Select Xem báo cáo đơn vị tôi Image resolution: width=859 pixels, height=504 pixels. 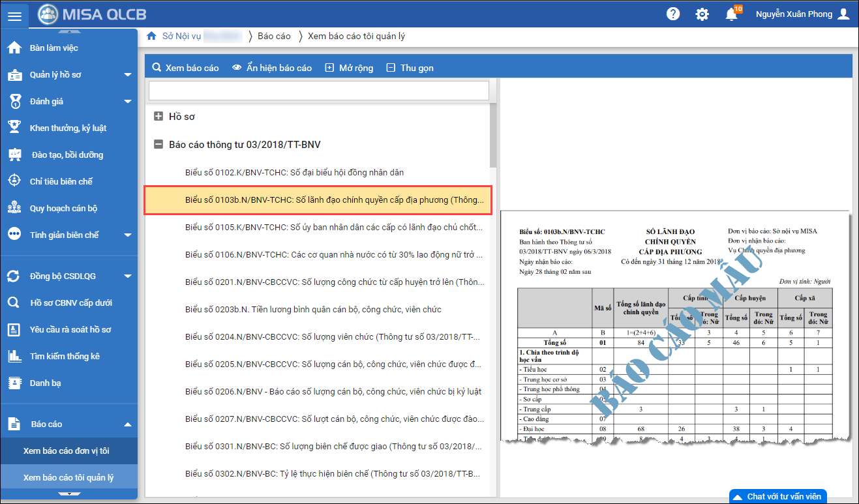(67, 451)
